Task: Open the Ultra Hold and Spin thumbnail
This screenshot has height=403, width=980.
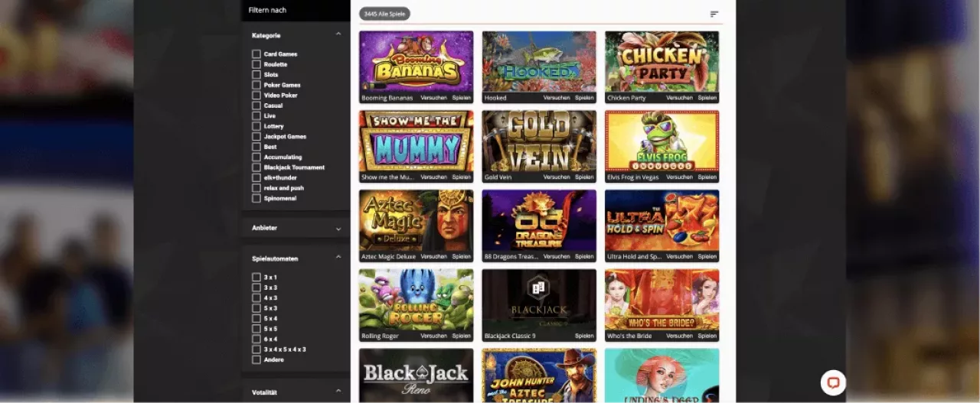Action: 662,220
